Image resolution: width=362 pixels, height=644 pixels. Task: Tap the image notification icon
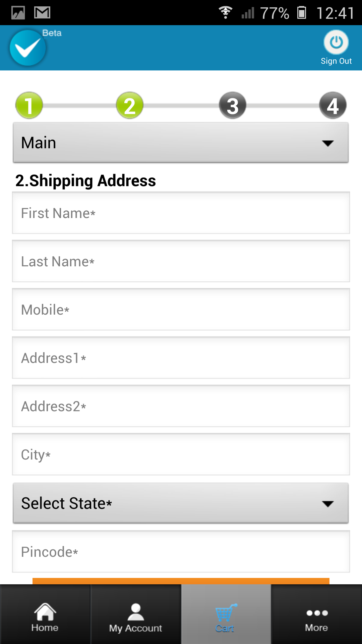click(18, 13)
